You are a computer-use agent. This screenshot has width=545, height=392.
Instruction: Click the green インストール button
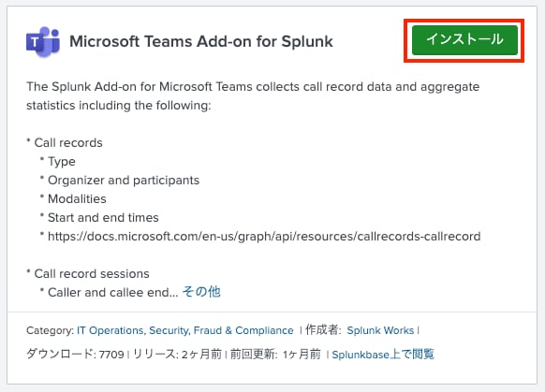[x=464, y=40]
